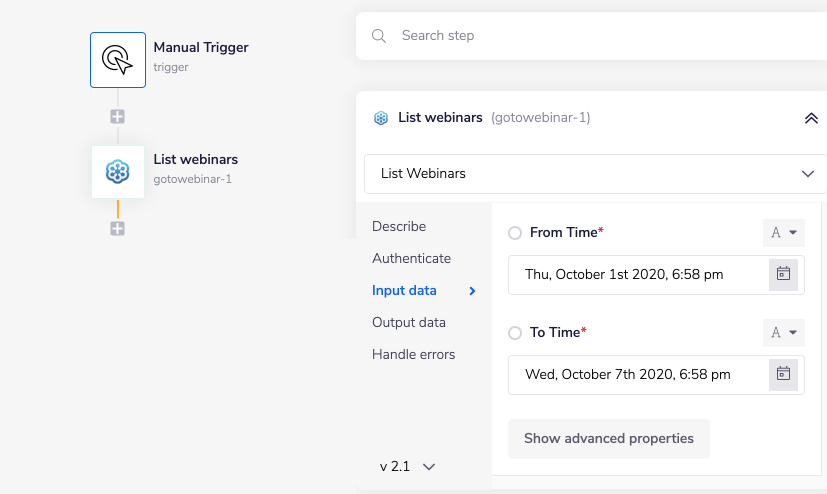Go to the Describe tab

399,226
